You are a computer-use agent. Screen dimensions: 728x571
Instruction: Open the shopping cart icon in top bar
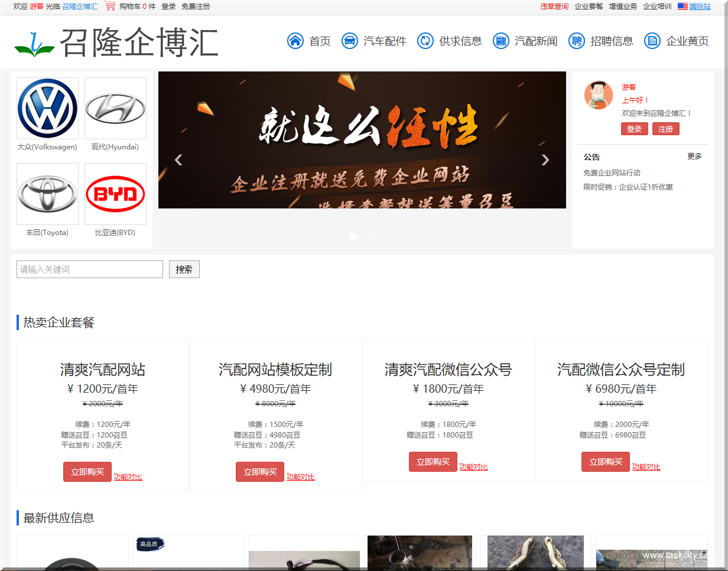tap(109, 6)
